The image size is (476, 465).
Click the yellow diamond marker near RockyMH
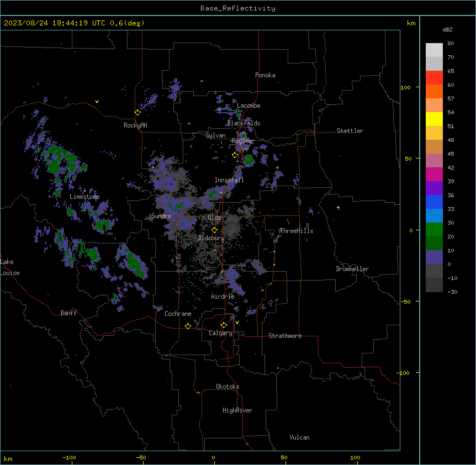coord(137,113)
